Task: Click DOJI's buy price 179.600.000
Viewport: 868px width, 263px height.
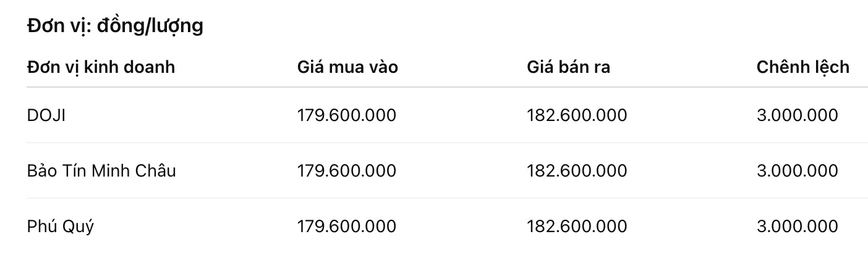Action: click(346, 115)
